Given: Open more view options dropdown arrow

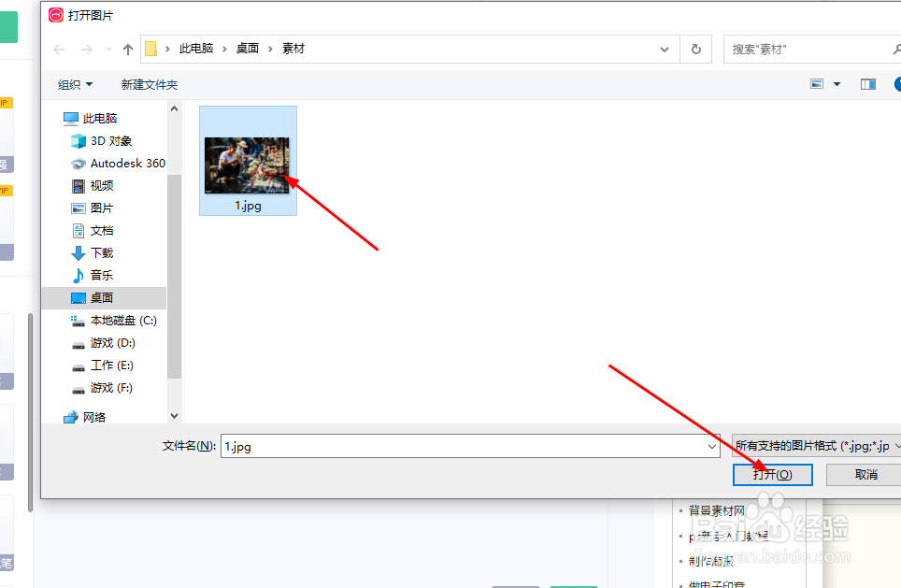Looking at the screenshot, I should tap(837, 84).
